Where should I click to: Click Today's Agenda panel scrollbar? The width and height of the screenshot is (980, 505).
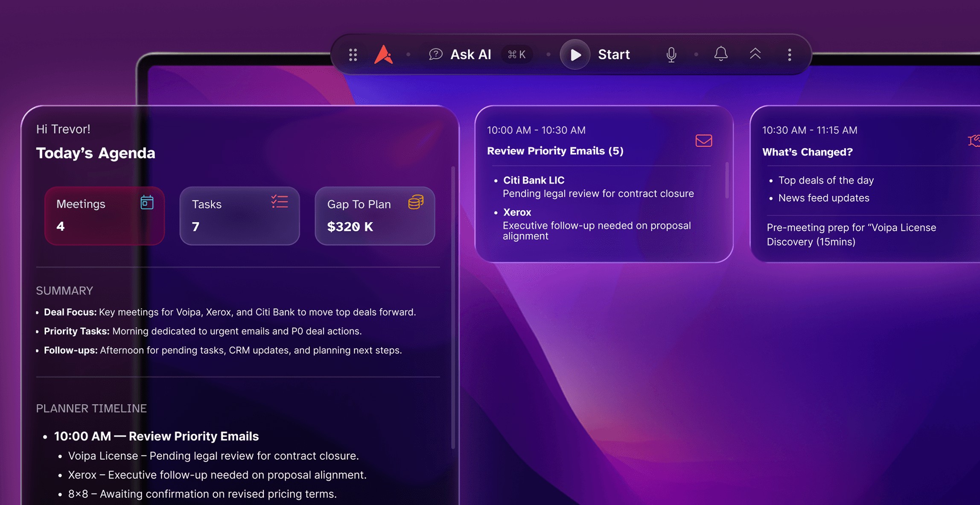453,307
